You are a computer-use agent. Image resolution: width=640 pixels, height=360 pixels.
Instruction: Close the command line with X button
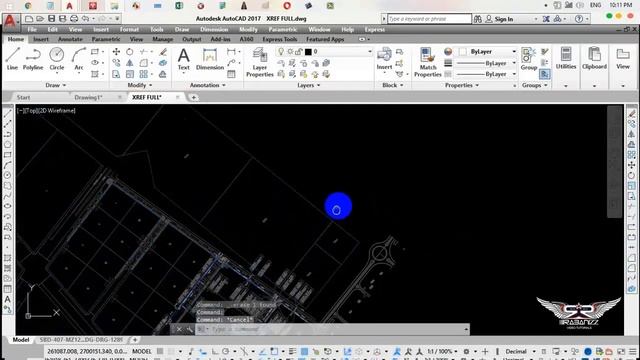pyautogui.click(x=179, y=329)
